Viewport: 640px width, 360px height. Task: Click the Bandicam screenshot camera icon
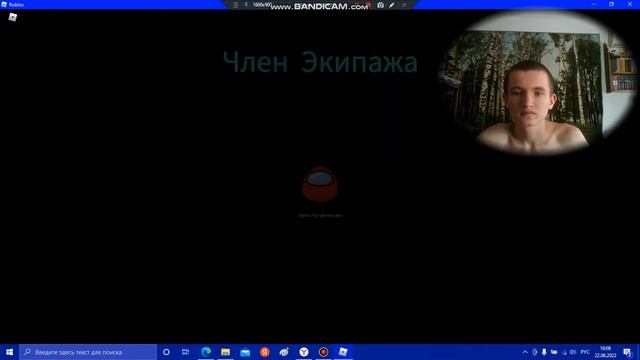click(380, 5)
